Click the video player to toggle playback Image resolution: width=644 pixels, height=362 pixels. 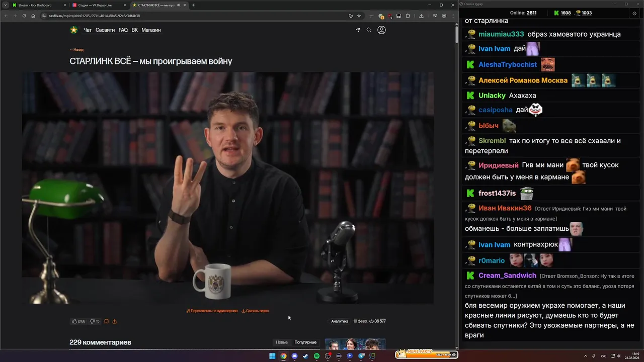227,188
